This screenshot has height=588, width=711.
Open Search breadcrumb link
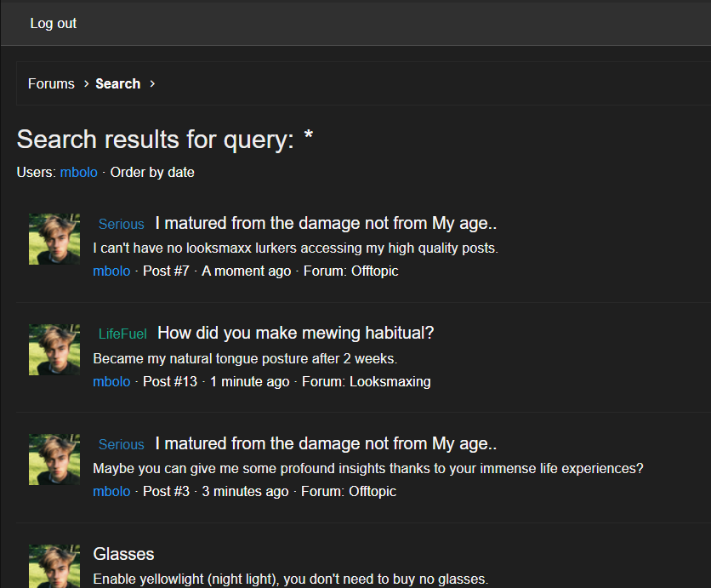point(118,84)
